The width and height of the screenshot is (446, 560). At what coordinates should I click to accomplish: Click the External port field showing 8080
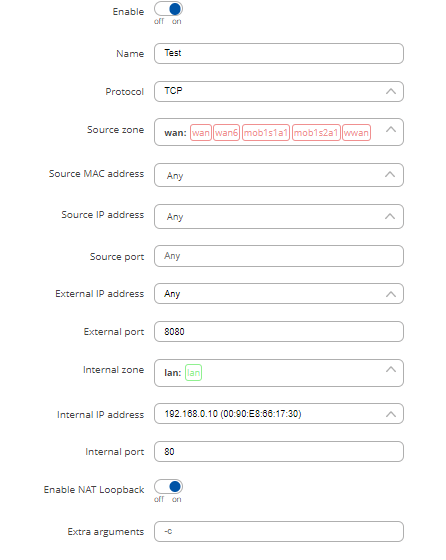coord(279,332)
